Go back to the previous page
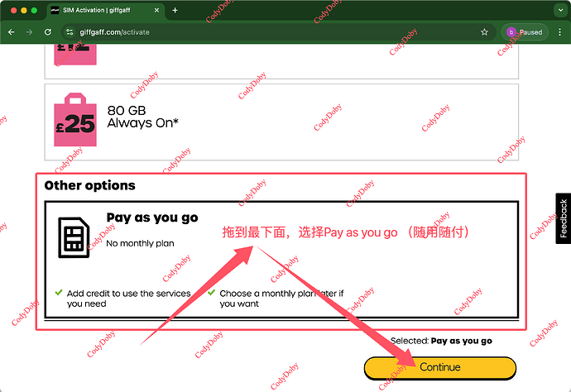 point(12,32)
